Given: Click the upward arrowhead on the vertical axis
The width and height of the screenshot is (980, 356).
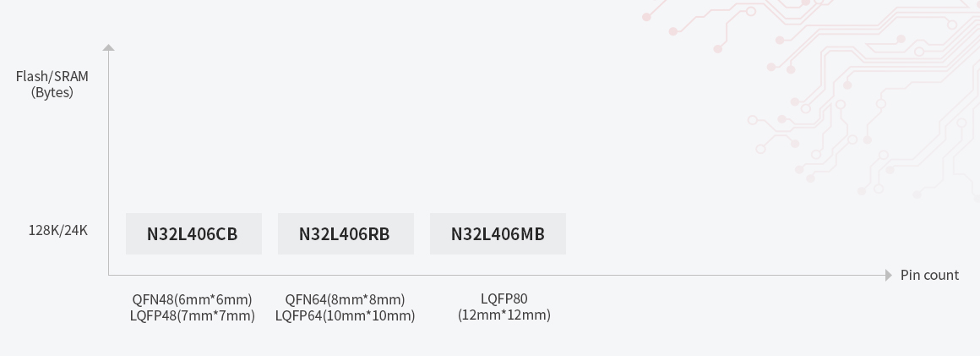Looking at the screenshot, I should 108,48.
